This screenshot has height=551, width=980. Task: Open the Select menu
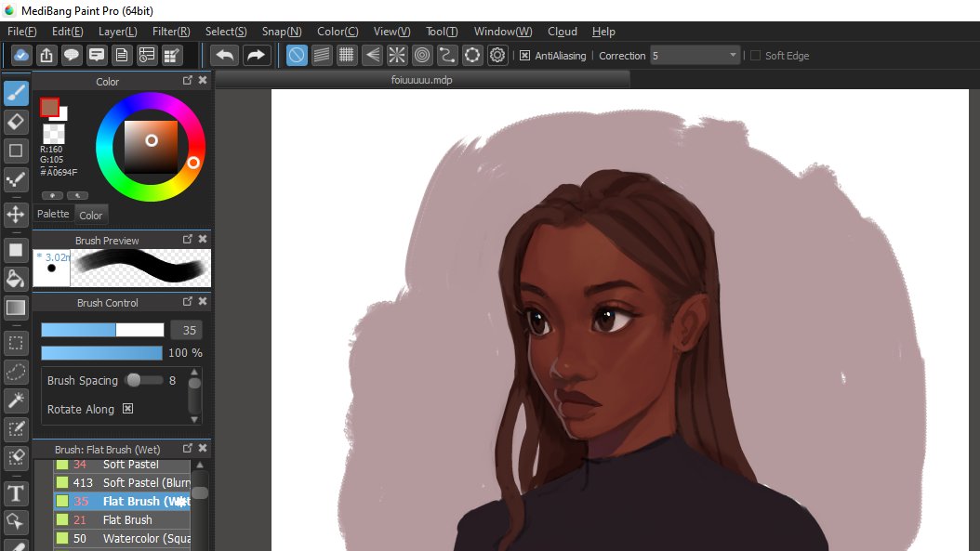click(x=226, y=32)
